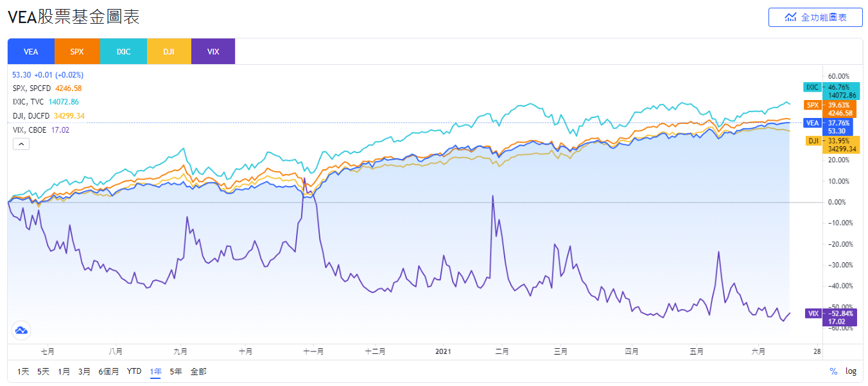
Task: Select the VIX symbol tab
Action: coord(213,51)
